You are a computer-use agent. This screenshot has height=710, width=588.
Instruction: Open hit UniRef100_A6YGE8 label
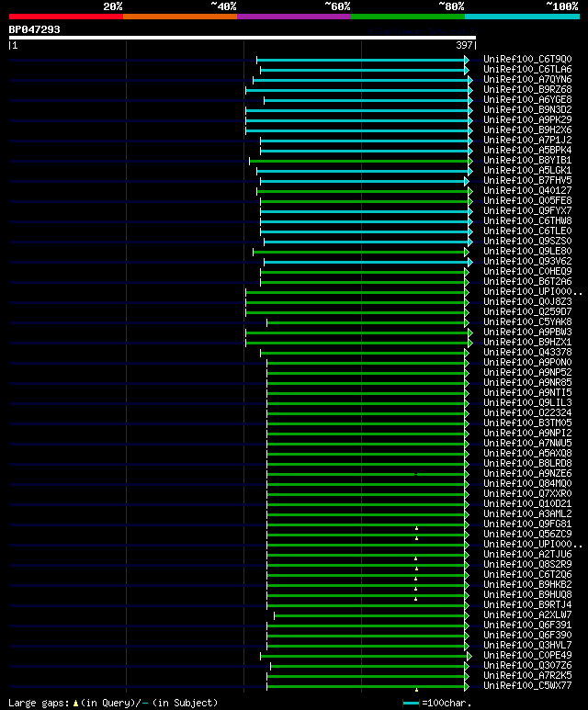point(527,99)
